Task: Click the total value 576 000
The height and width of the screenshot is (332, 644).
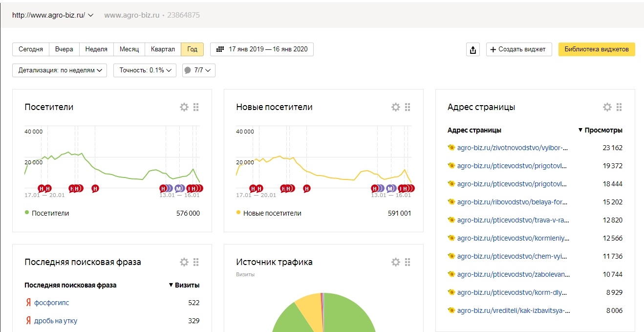Action: tap(188, 213)
